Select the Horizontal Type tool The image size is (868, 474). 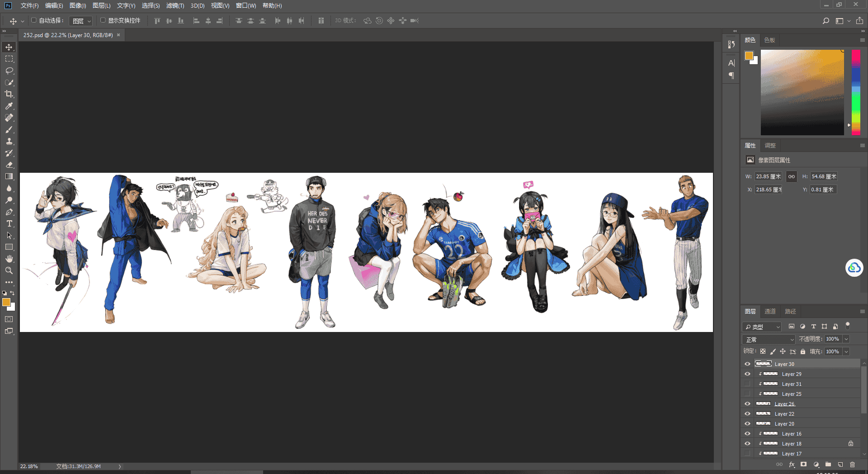(x=9, y=223)
